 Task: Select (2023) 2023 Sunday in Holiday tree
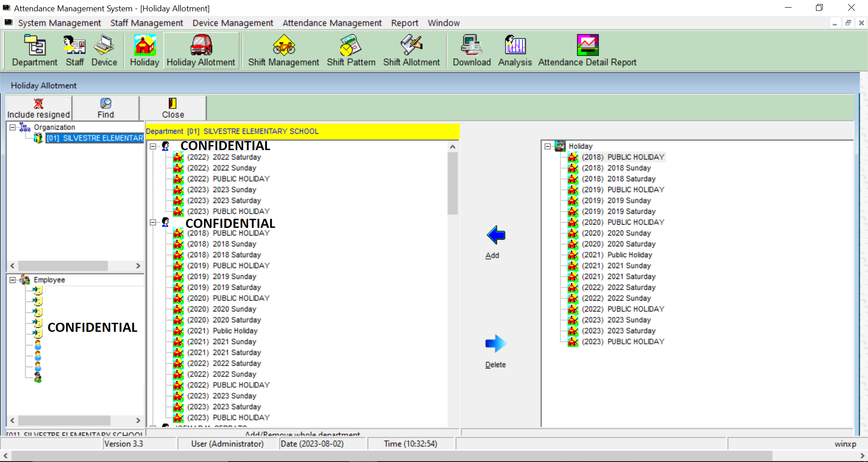pyautogui.click(x=616, y=320)
